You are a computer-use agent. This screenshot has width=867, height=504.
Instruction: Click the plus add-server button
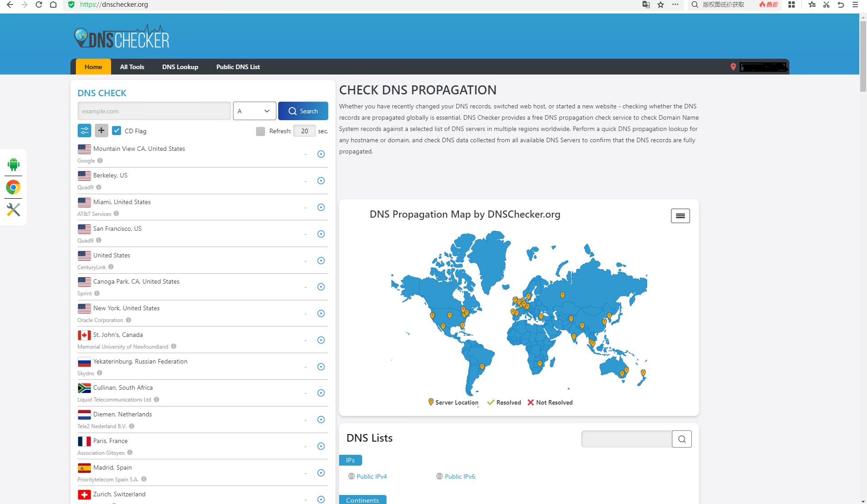[102, 131]
